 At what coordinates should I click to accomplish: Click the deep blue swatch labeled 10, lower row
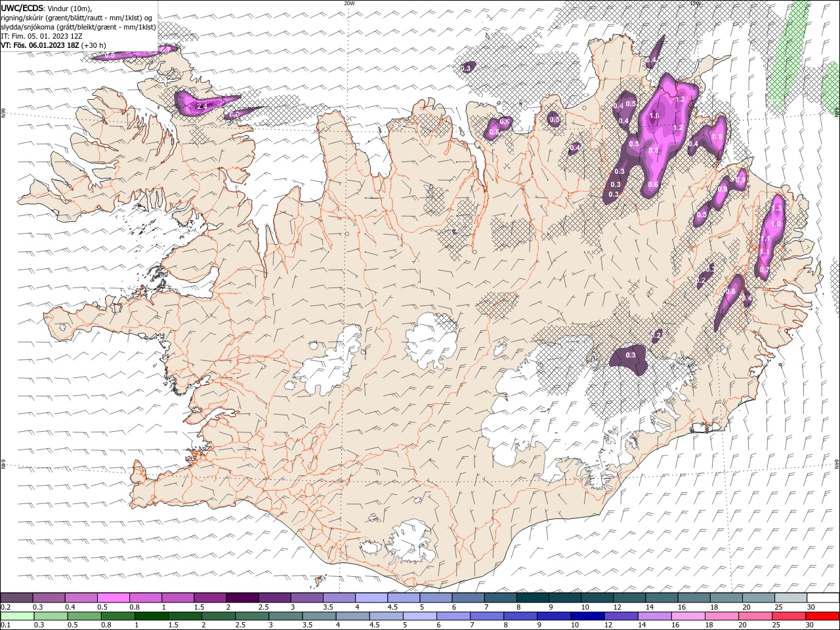click(x=587, y=616)
